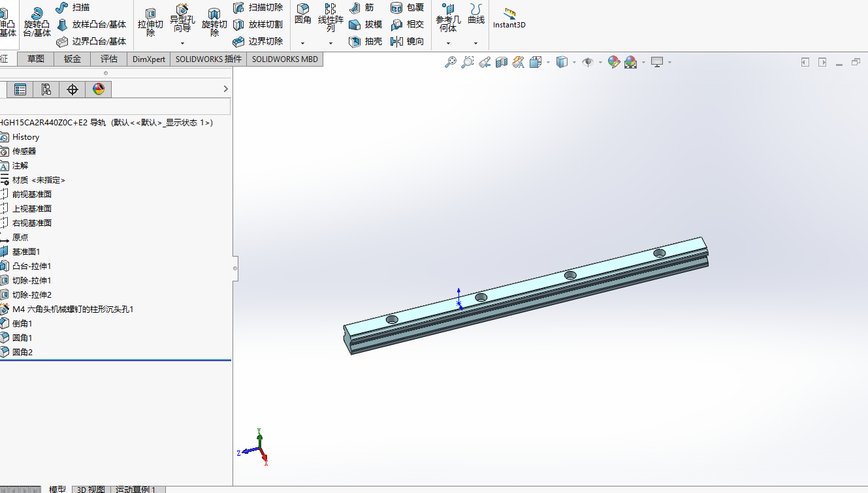868x493 pixels.
Task: Switch to SOLIDWORKS 插件 tab
Action: pyautogui.click(x=208, y=59)
